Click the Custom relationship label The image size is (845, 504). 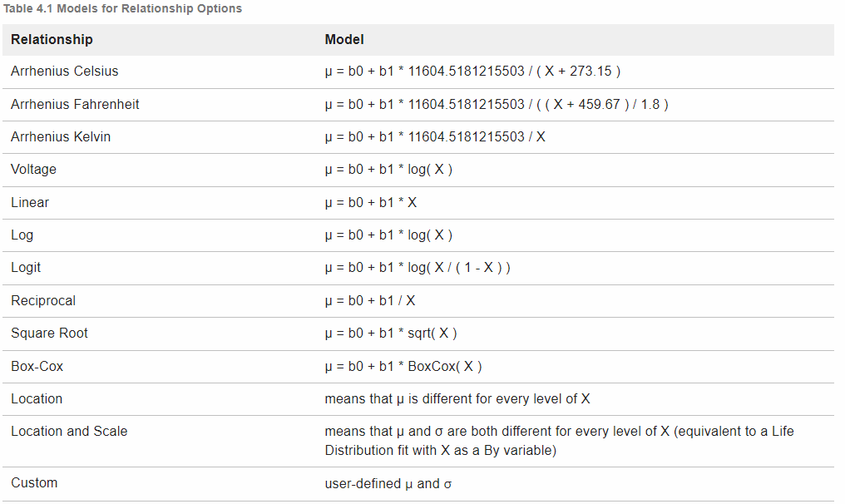click(34, 483)
